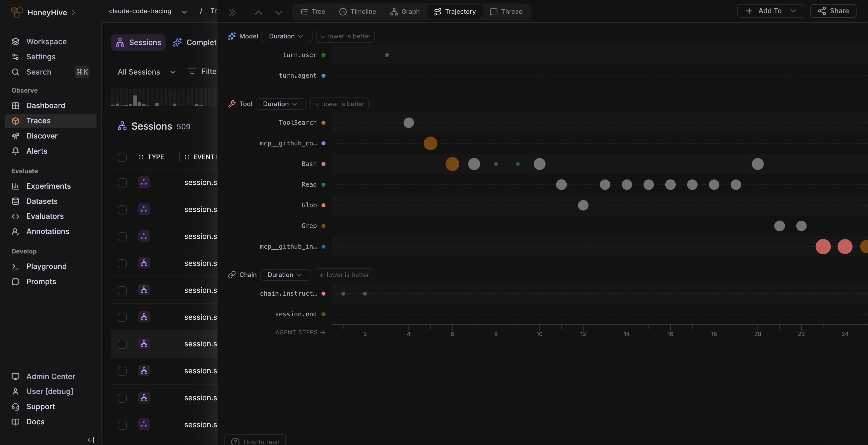The height and width of the screenshot is (445, 868).
Task: Click the Traces cube icon
Action: pyautogui.click(x=15, y=120)
